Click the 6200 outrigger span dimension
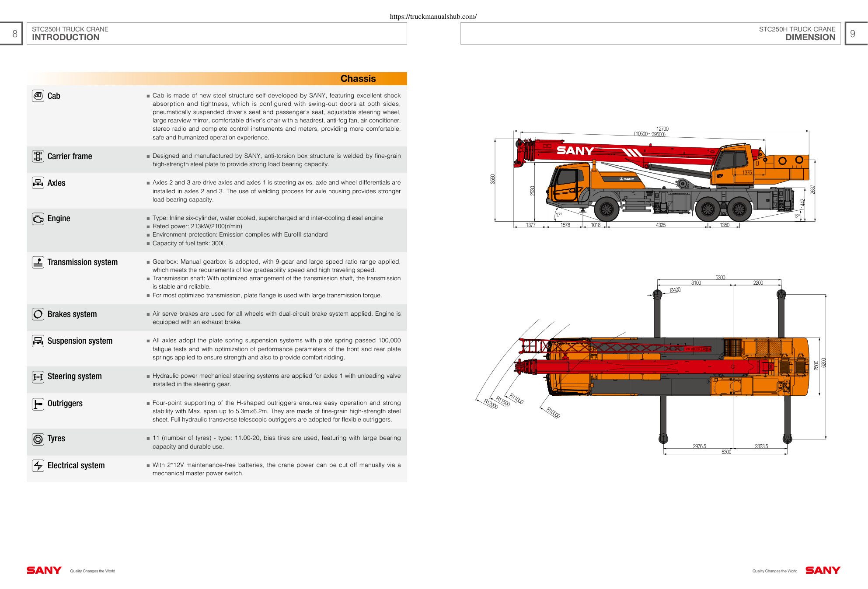This screenshot has height=589, width=868. point(824,363)
